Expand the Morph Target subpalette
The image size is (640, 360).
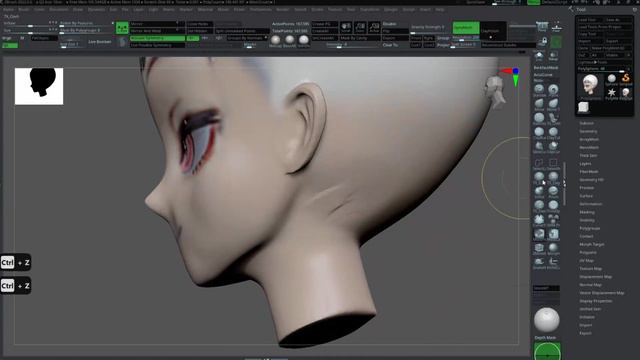[x=592, y=244]
